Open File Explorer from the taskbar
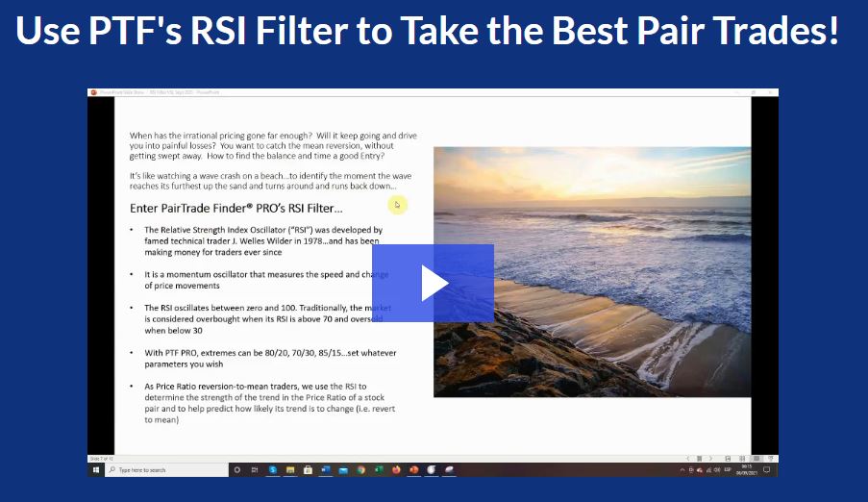The width and height of the screenshot is (868, 502). pyautogui.click(x=290, y=469)
